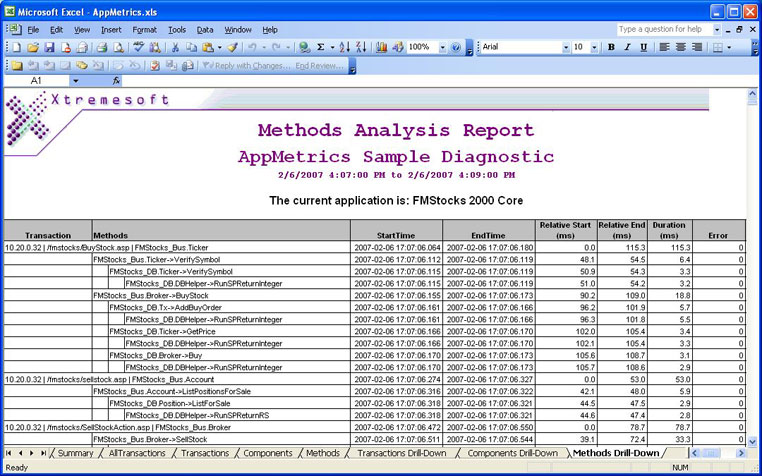Open the Data menu
Image resolution: width=762 pixels, height=476 pixels.
(205, 30)
